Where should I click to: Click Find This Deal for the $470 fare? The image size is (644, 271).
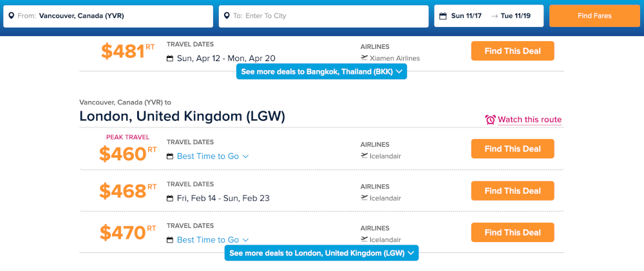click(x=513, y=232)
